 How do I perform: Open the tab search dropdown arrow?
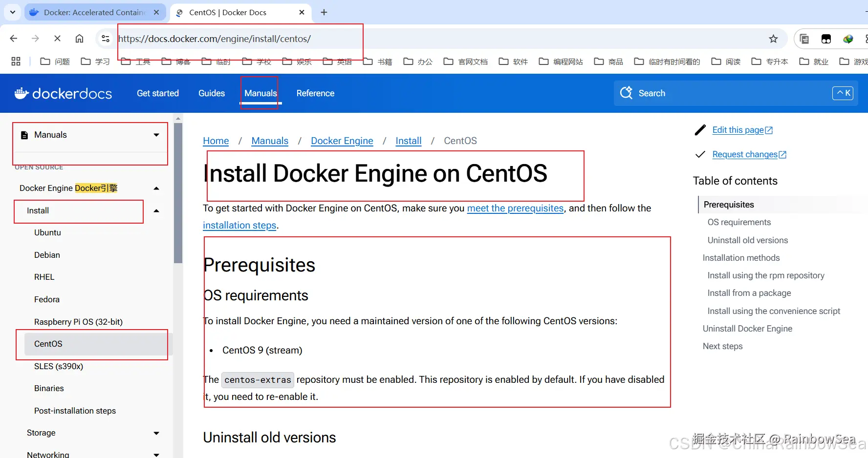click(13, 12)
